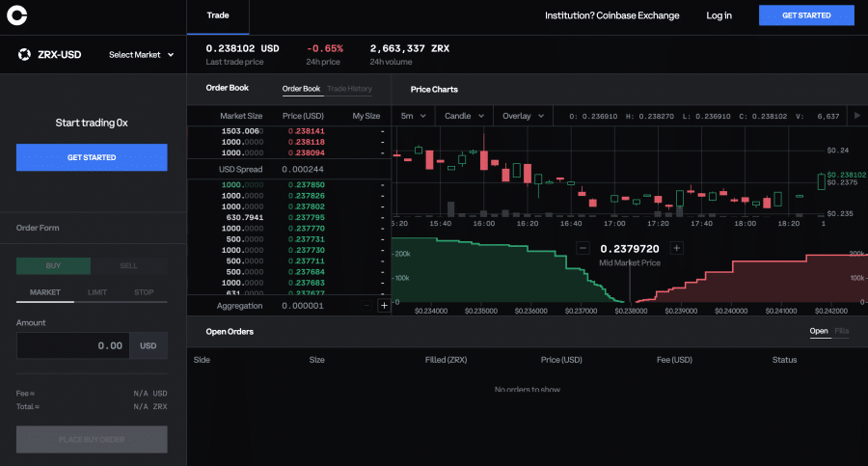The height and width of the screenshot is (466, 868).
Task: Click the market size 1503.006
Action: tap(242, 131)
